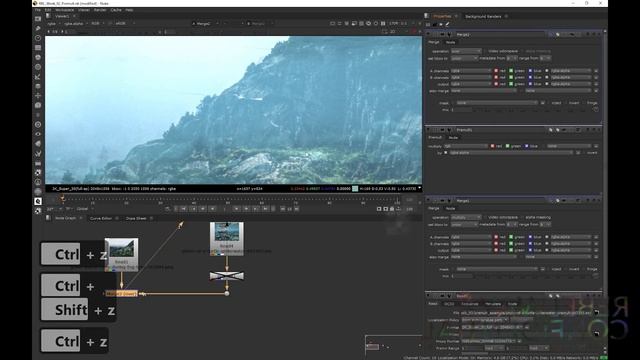Toggle blue on Merge1 A channels row
Image resolution: width=640 pixels, height=360 pixels.
tap(530, 237)
